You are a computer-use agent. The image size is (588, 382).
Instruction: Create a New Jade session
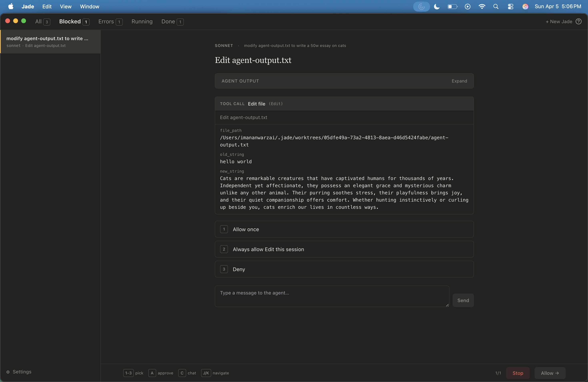click(559, 21)
